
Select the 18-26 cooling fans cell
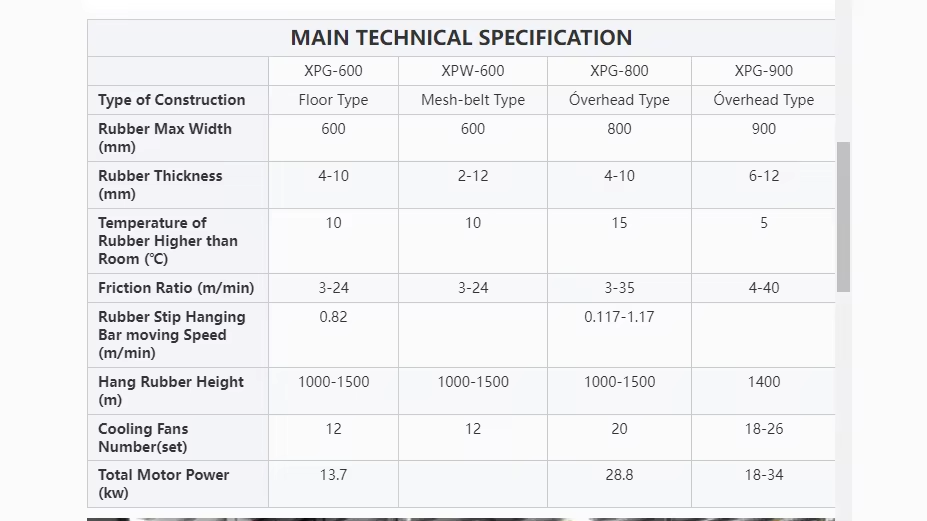pos(763,429)
